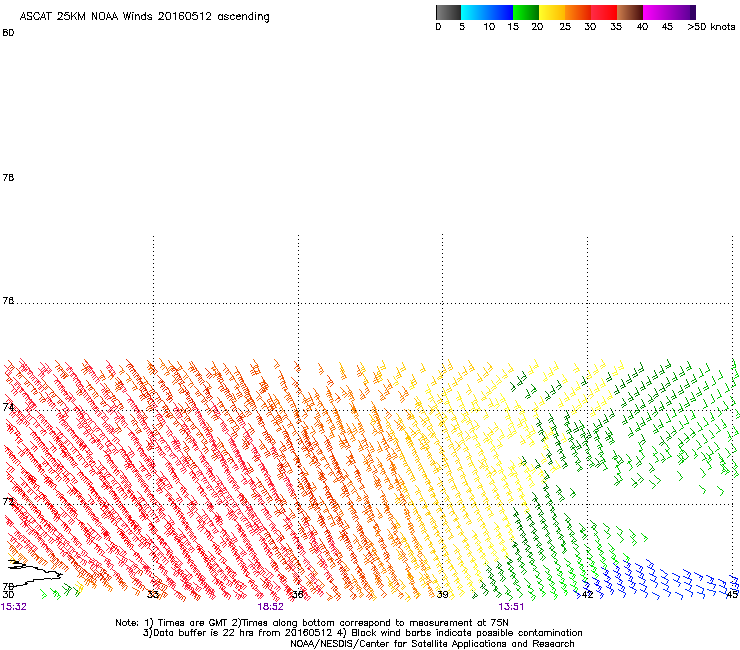Viewport: 740px width, 650px height.
Task: Click the 'NOAA/NESDIS/Center for Satellite Applications and Research' credit
Action: pos(432,644)
